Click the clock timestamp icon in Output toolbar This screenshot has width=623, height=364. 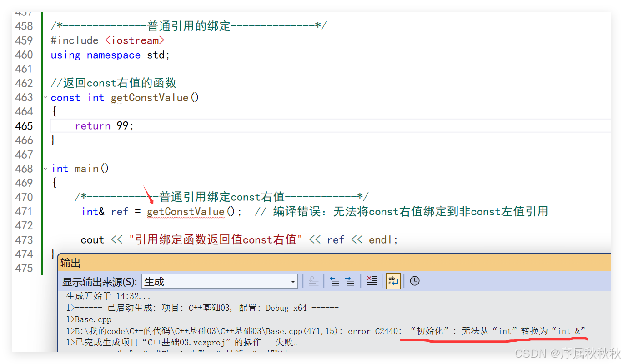click(414, 281)
